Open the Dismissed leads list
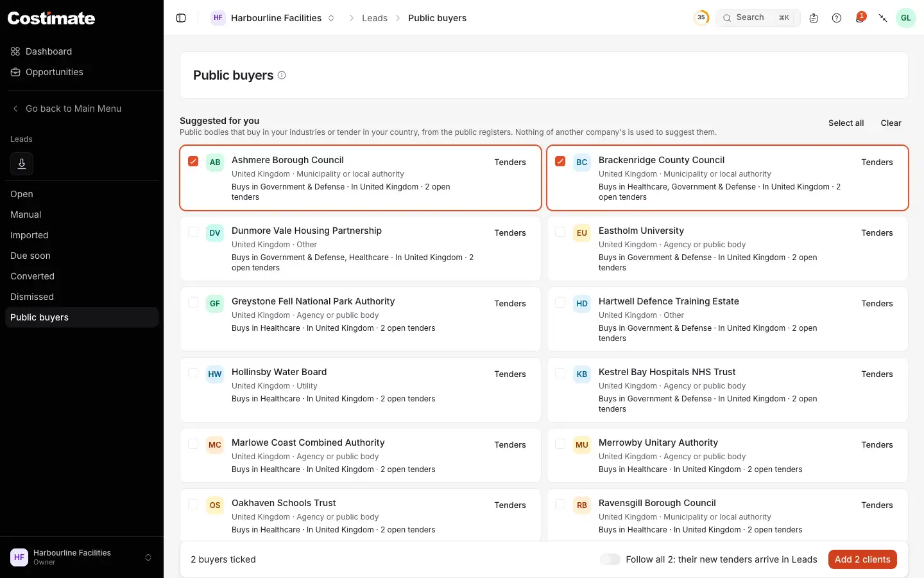924x578 pixels. pos(81,297)
